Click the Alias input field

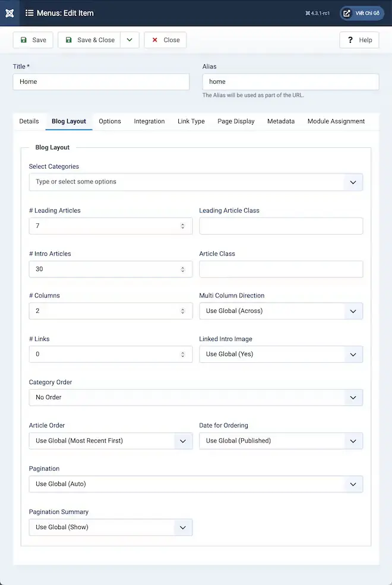click(x=290, y=82)
